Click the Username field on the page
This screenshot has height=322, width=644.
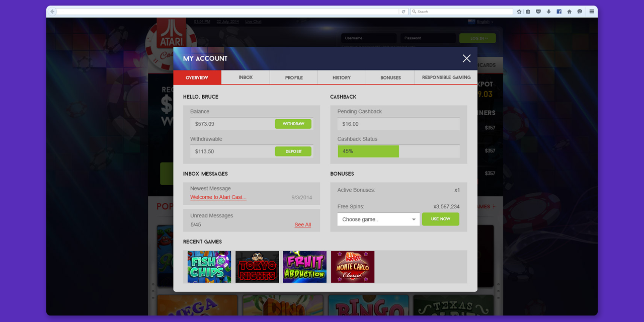(x=369, y=38)
